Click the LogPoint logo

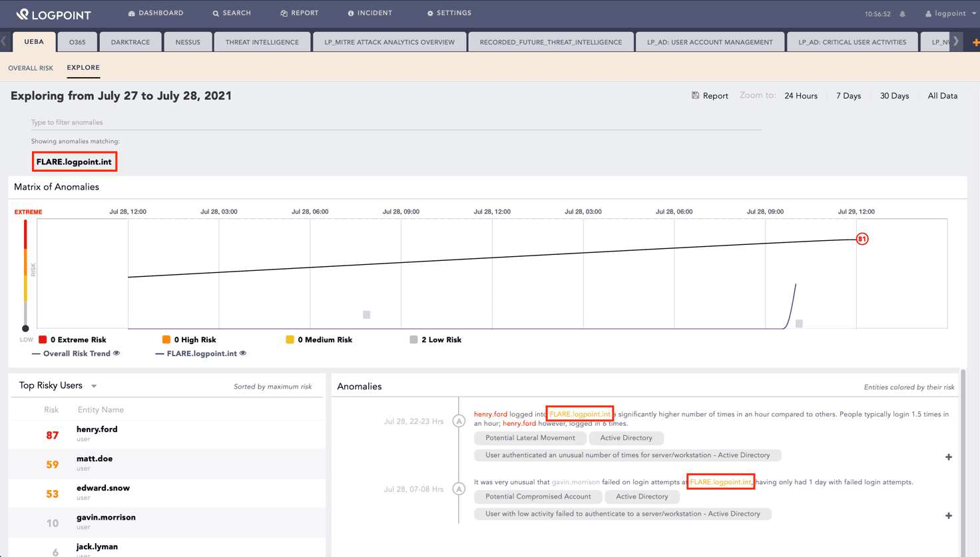54,14
